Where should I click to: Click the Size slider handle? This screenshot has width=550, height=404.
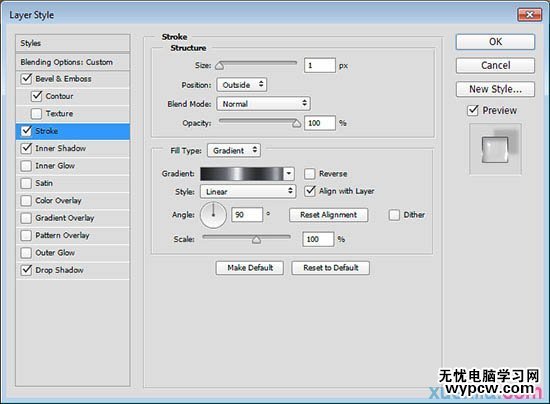pos(220,66)
